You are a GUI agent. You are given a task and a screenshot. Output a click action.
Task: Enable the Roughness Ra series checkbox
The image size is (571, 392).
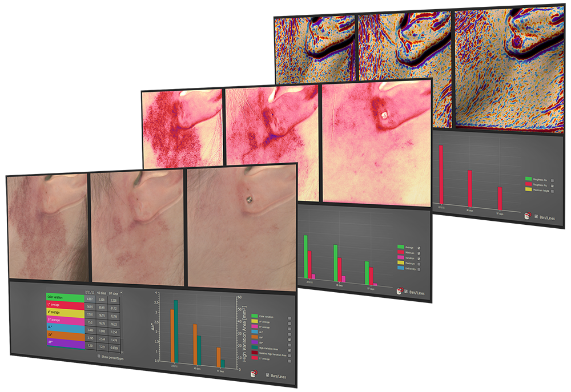pyautogui.click(x=552, y=180)
